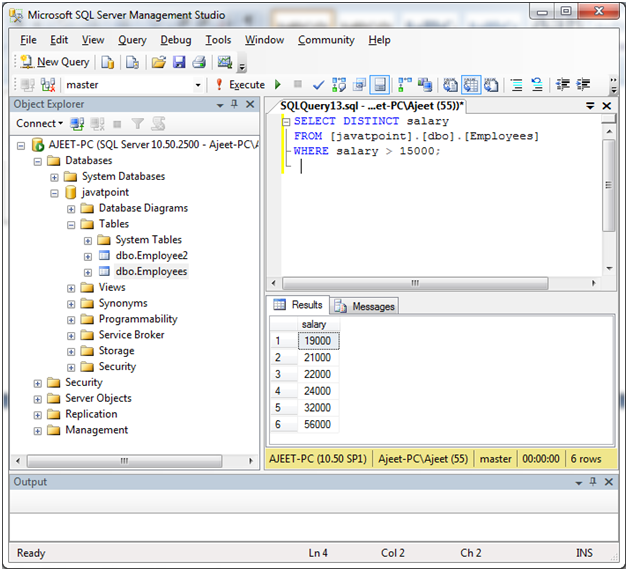
Task: Toggle auto-hide pin on the Output panel
Action: [x=593, y=482]
